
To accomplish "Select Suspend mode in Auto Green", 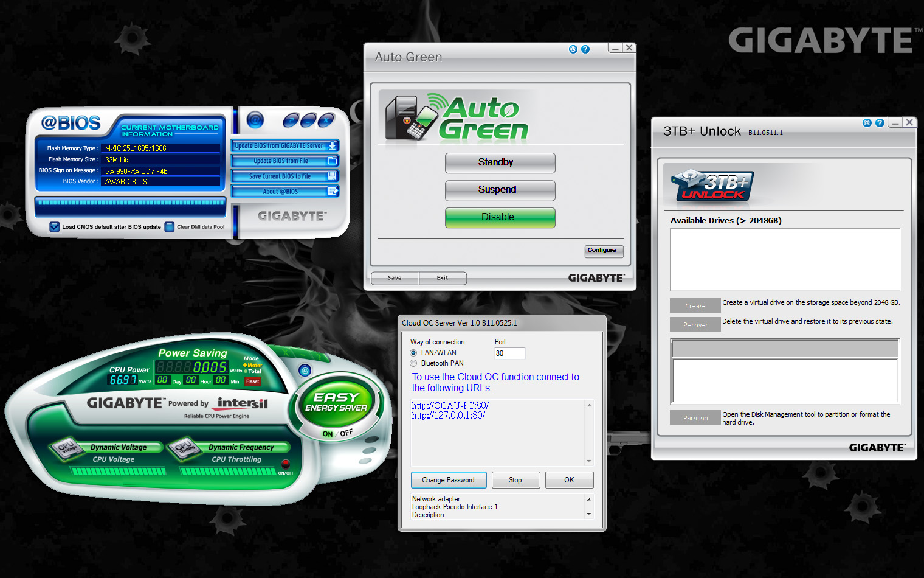I will pyautogui.click(x=500, y=190).
